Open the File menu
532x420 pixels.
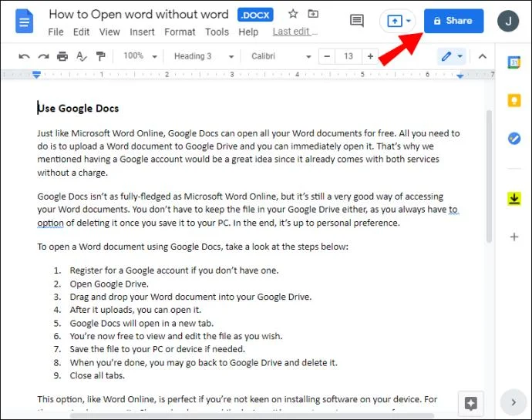click(x=56, y=32)
